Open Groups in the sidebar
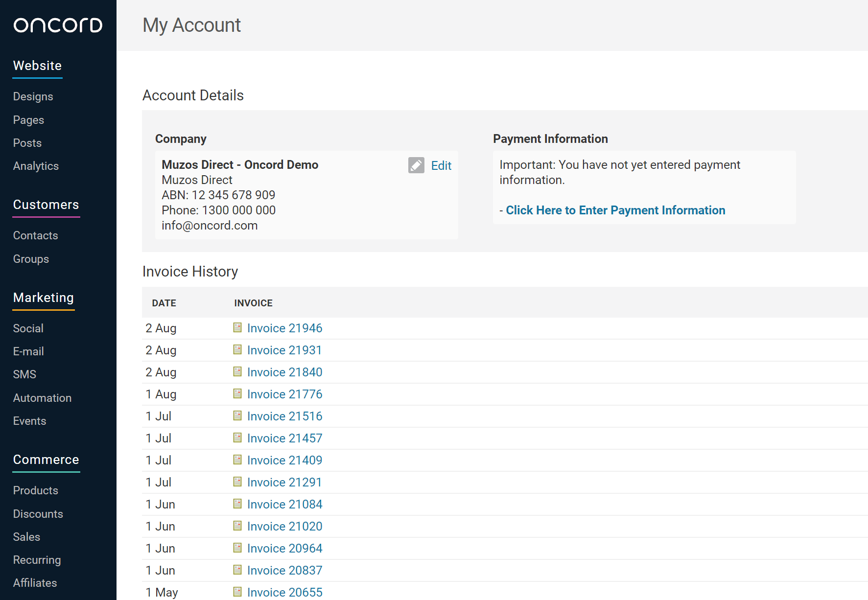 pos(31,259)
